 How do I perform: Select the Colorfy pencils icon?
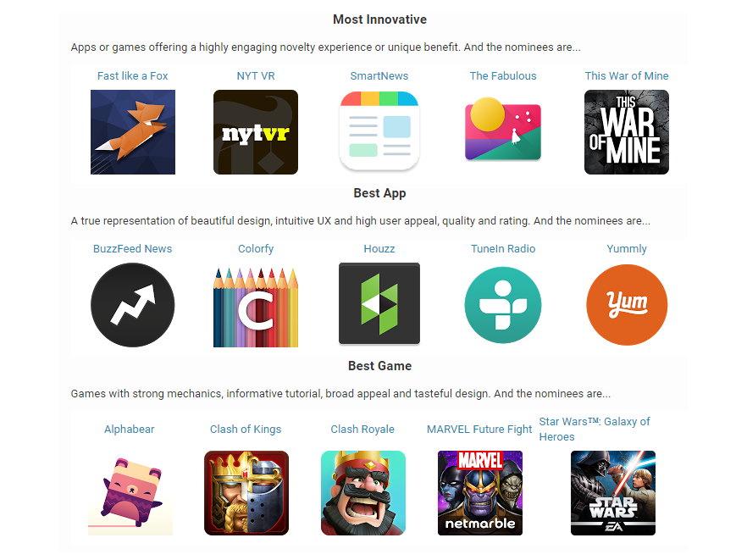tap(256, 307)
